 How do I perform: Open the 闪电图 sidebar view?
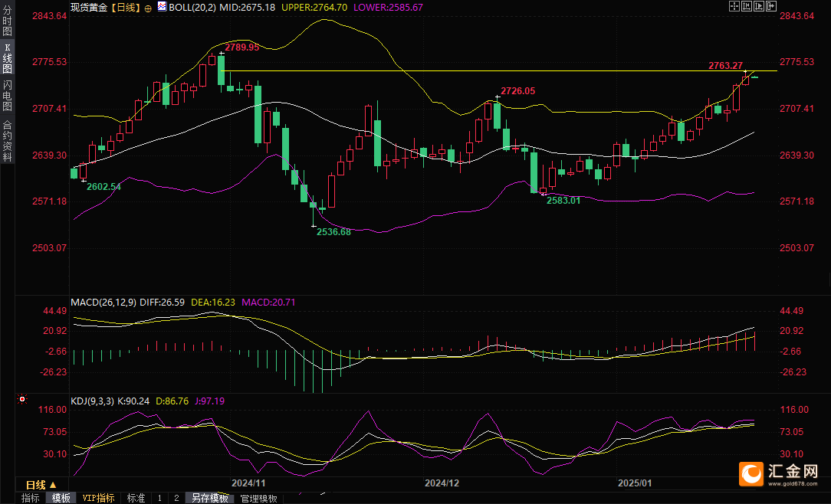click(7, 96)
